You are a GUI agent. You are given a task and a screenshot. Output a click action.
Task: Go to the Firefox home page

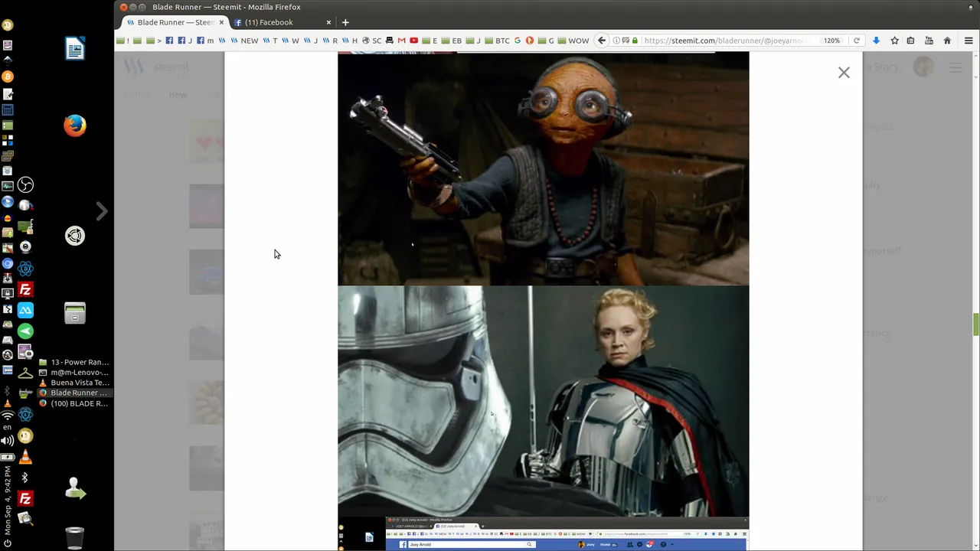[x=947, y=41]
